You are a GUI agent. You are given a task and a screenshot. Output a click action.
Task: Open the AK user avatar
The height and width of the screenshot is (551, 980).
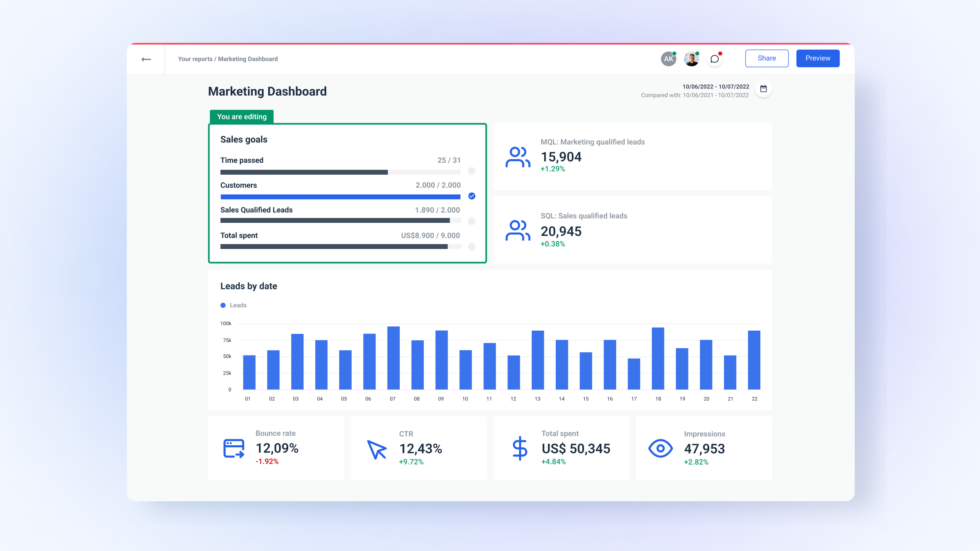(x=668, y=58)
